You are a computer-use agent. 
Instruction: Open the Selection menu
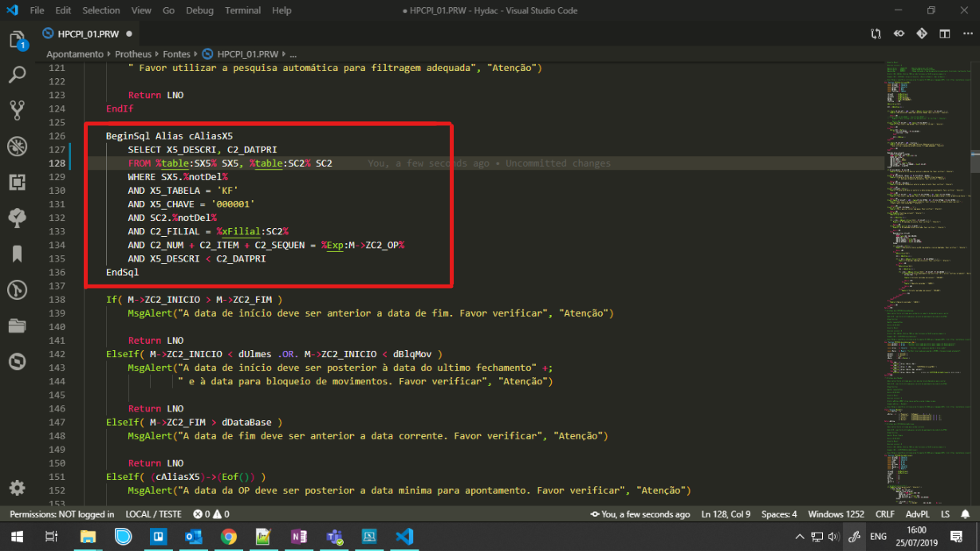pos(101,10)
